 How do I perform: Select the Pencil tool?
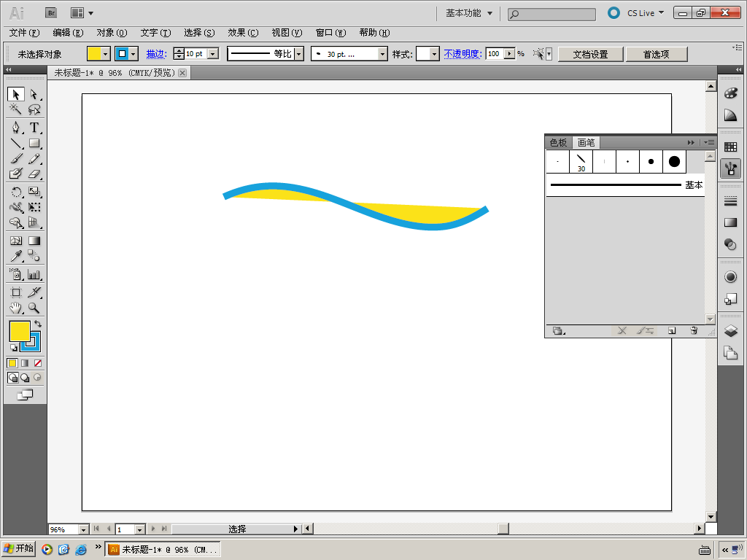pos(34,158)
